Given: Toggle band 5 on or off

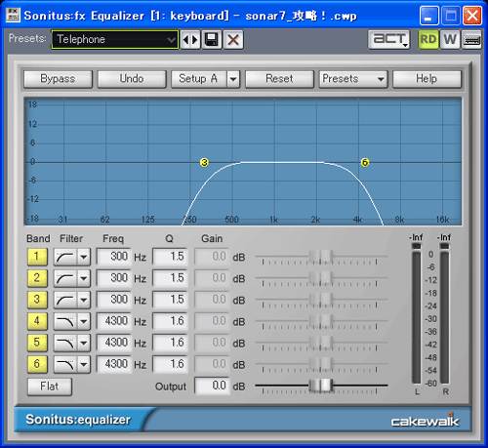Looking at the screenshot, I should [x=37, y=343].
